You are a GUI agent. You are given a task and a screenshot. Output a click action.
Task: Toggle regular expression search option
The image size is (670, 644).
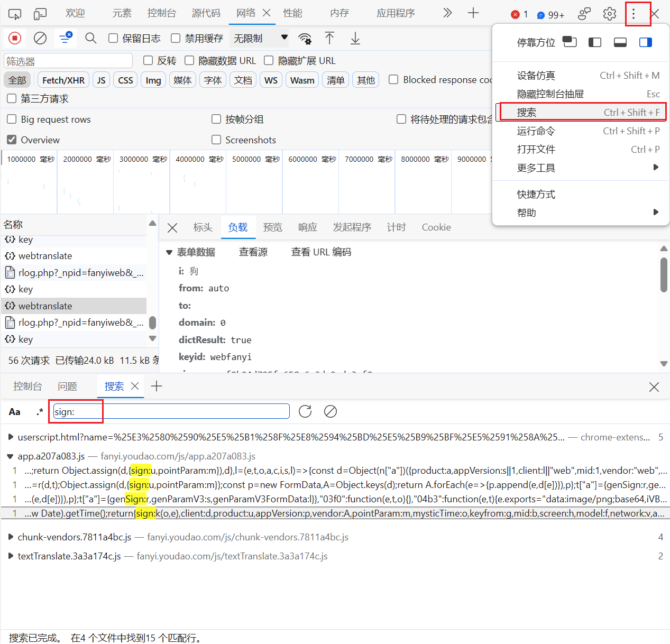pos(40,412)
